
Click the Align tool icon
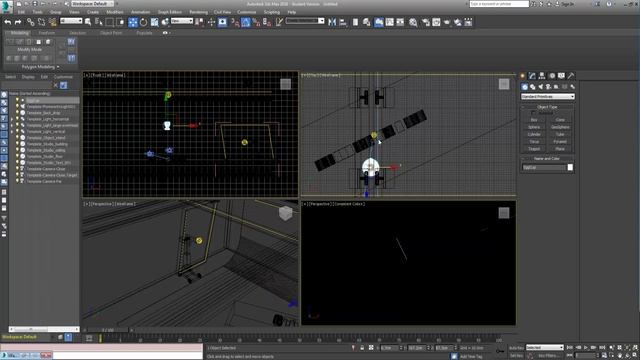point(343,22)
